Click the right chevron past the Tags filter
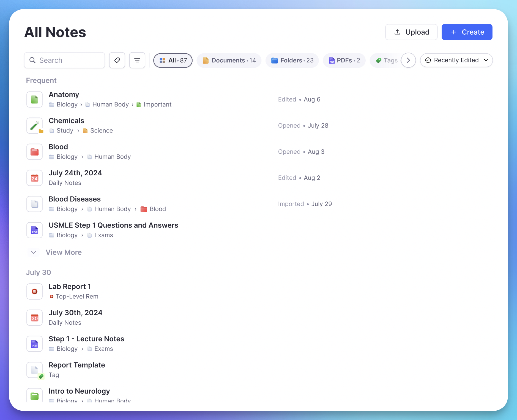The width and height of the screenshot is (517, 420). pos(408,60)
